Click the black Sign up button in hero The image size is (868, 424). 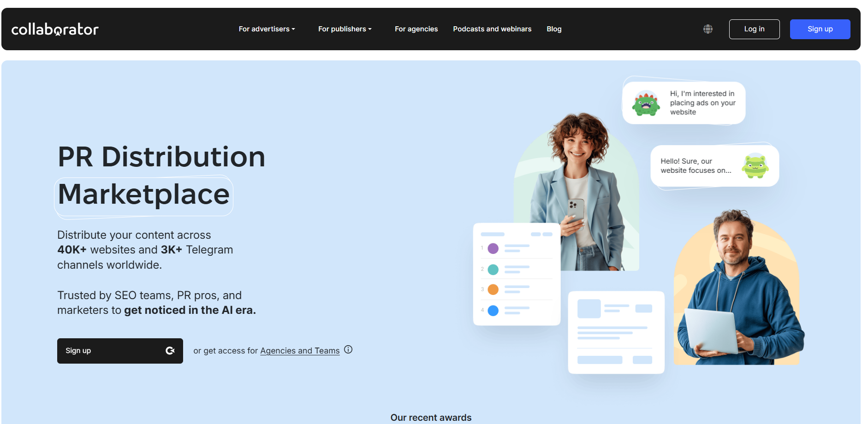(x=120, y=351)
